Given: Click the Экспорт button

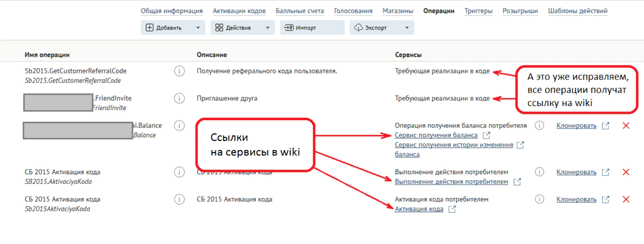Looking at the screenshot, I should (382, 27).
